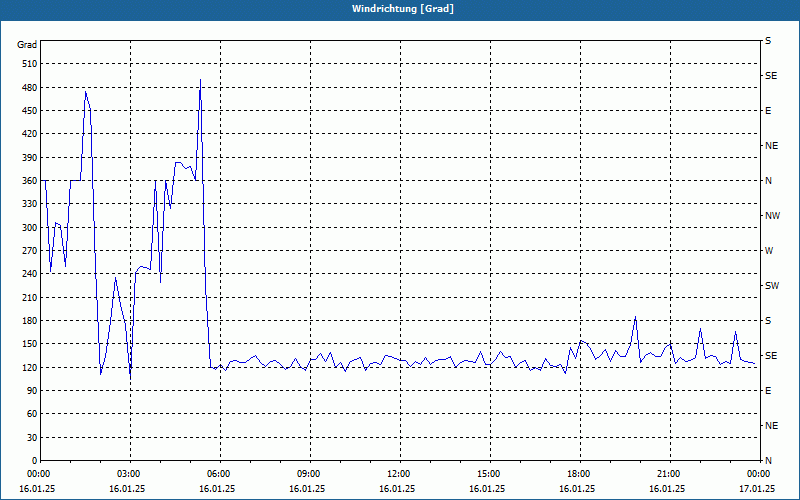Image resolution: width=800 pixels, height=500 pixels.
Task: Click compass label S at the chart's top border
Action: (768, 41)
